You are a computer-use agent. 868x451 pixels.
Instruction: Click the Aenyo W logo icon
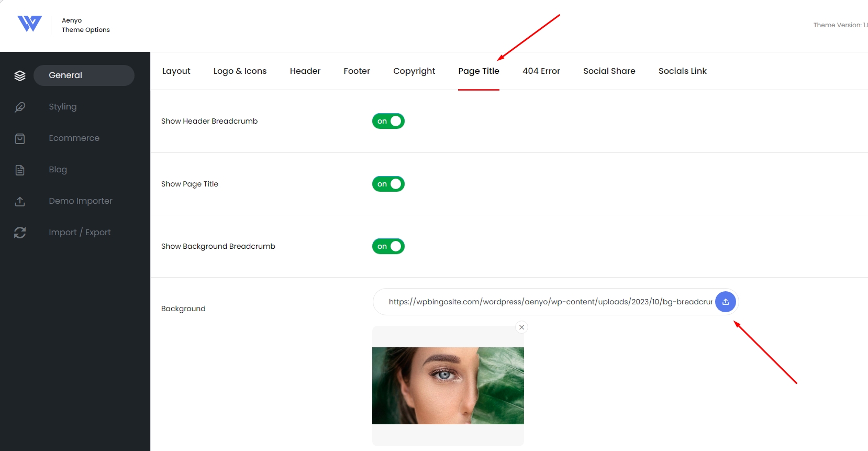[29, 24]
